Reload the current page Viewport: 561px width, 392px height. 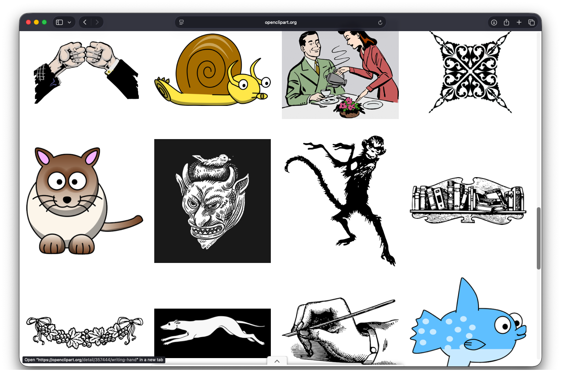click(x=380, y=22)
